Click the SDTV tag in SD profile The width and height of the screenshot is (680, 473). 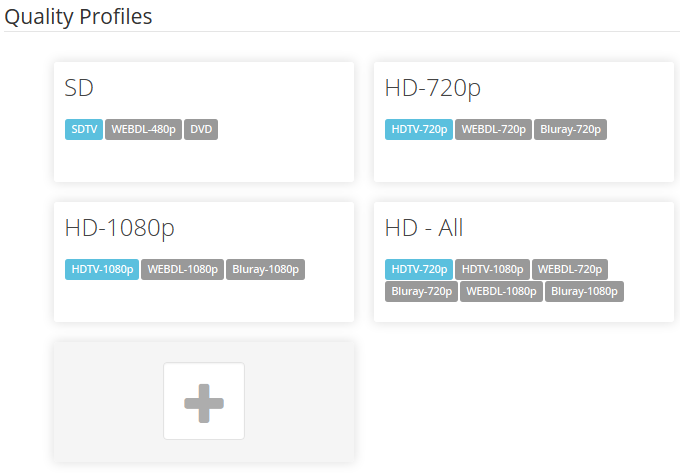click(84, 129)
